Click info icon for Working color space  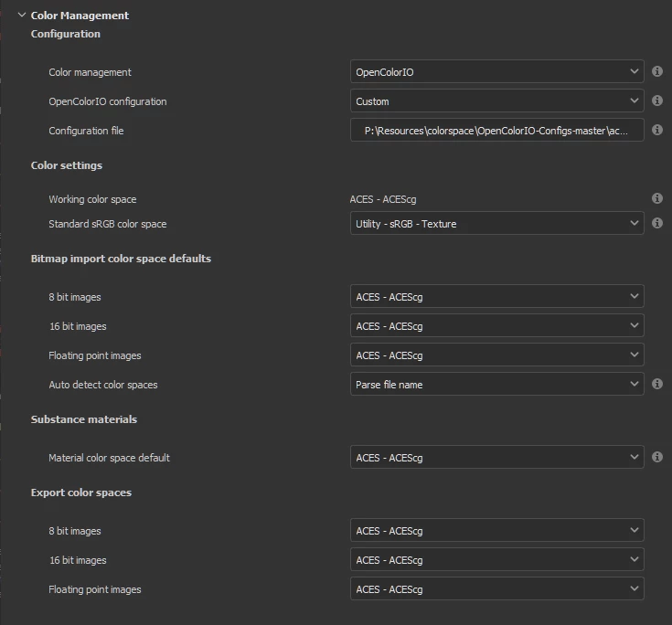pos(657,198)
